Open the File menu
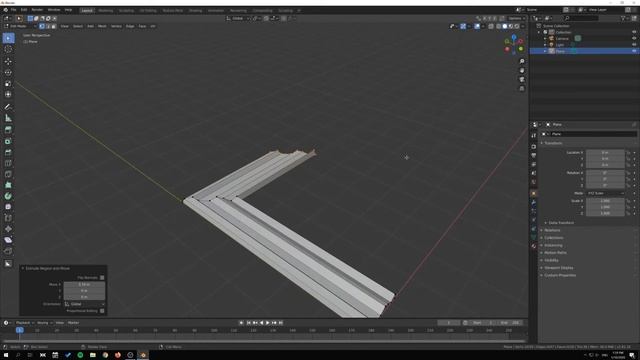This screenshot has height=360, width=640. tap(13, 10)
